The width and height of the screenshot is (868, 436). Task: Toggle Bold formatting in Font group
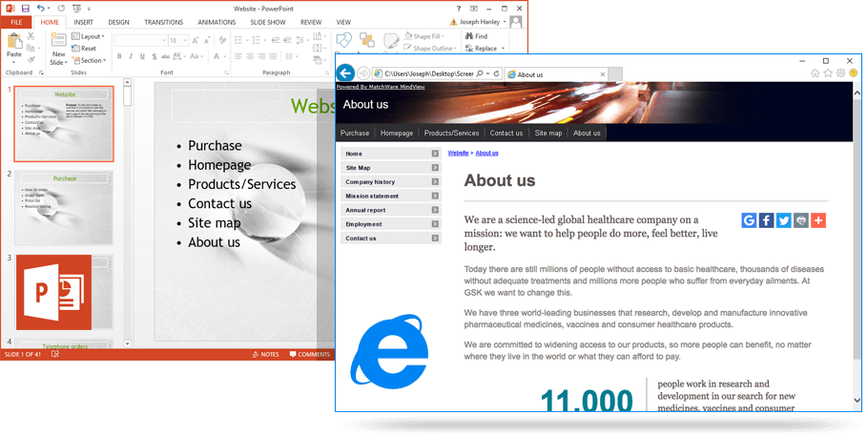pyautogui.click(x=119, y=56)
